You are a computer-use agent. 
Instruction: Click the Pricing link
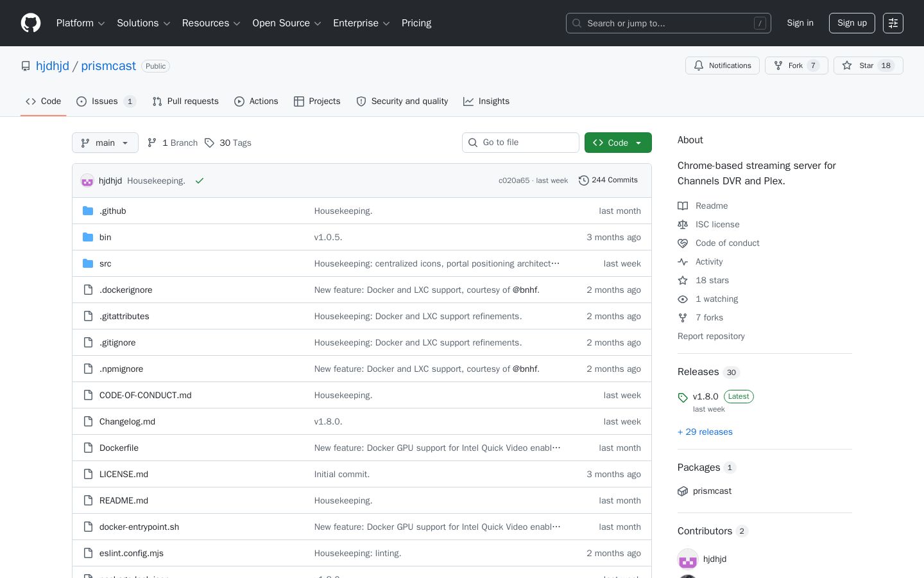pyautogui.click(x=416, y=23)
